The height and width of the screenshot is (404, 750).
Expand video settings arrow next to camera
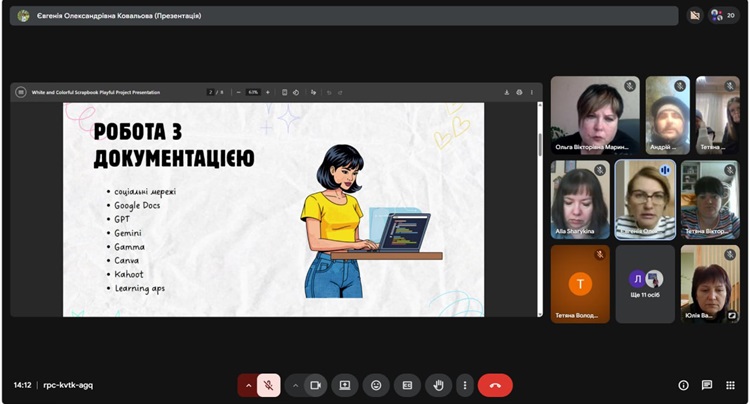click(x=295, y=385)
